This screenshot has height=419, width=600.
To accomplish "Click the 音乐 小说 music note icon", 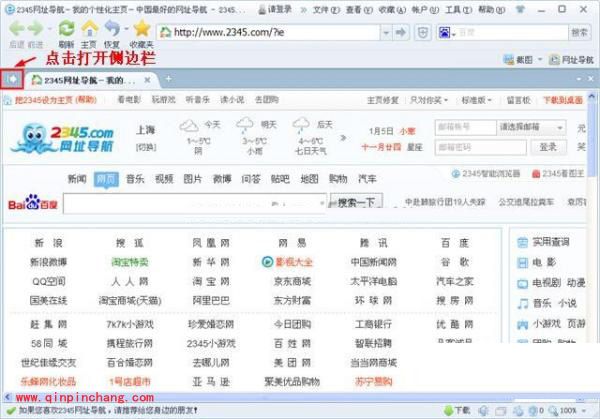I will [x=522, y=304].
